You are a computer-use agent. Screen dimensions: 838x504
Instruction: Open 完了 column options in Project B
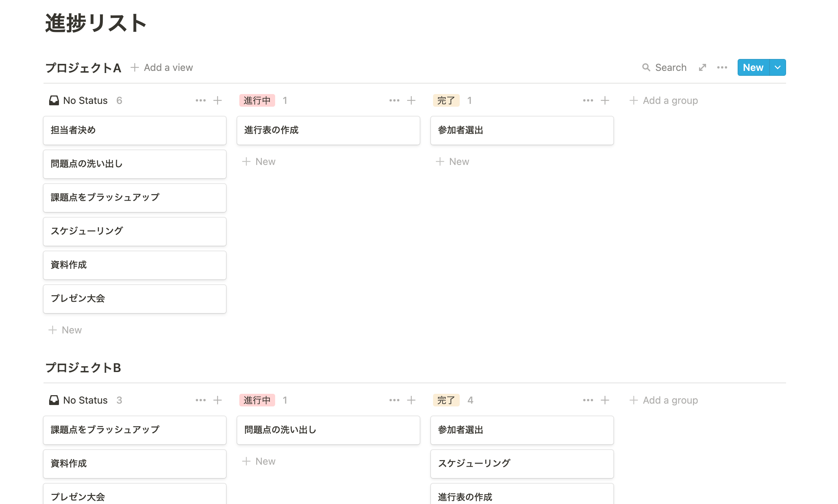coord(588,400)
